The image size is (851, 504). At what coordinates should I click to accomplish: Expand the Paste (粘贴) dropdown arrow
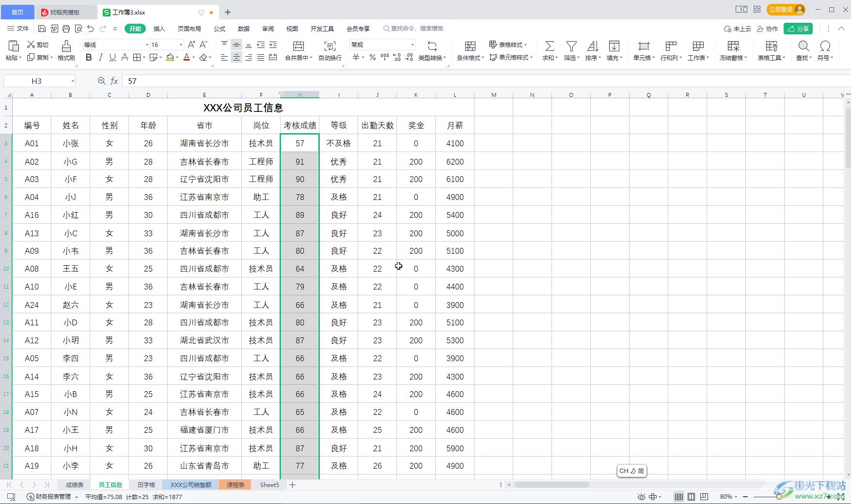coord(20,58)
